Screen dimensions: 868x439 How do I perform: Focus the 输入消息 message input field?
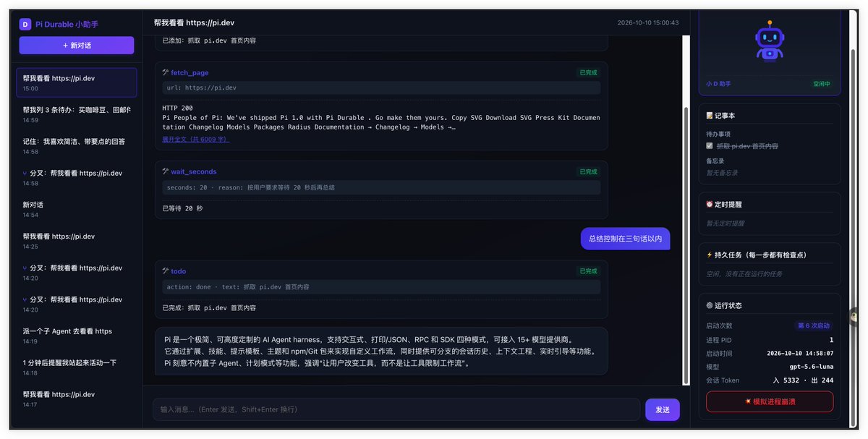(x=396, y=409)
